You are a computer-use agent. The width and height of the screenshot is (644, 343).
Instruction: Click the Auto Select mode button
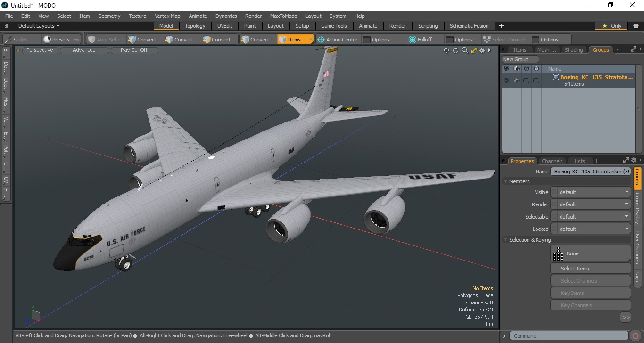pyautogui.click(x=106, y=40)
